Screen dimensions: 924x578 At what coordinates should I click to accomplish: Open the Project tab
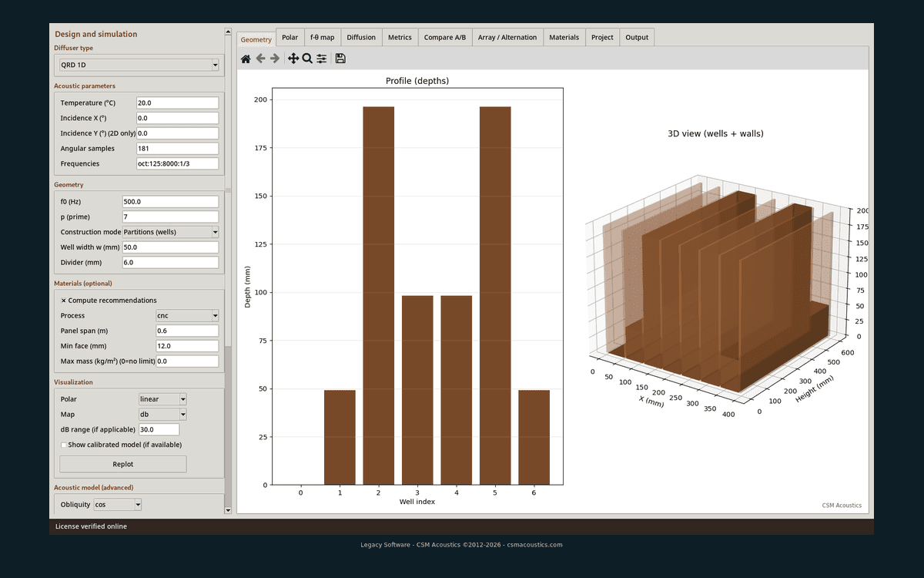602,37
